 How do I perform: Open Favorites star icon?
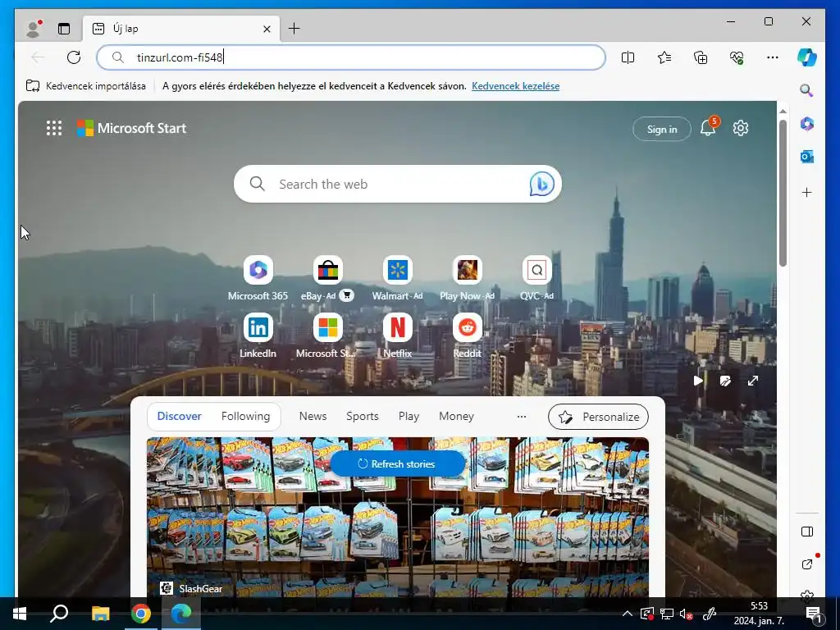664,57
